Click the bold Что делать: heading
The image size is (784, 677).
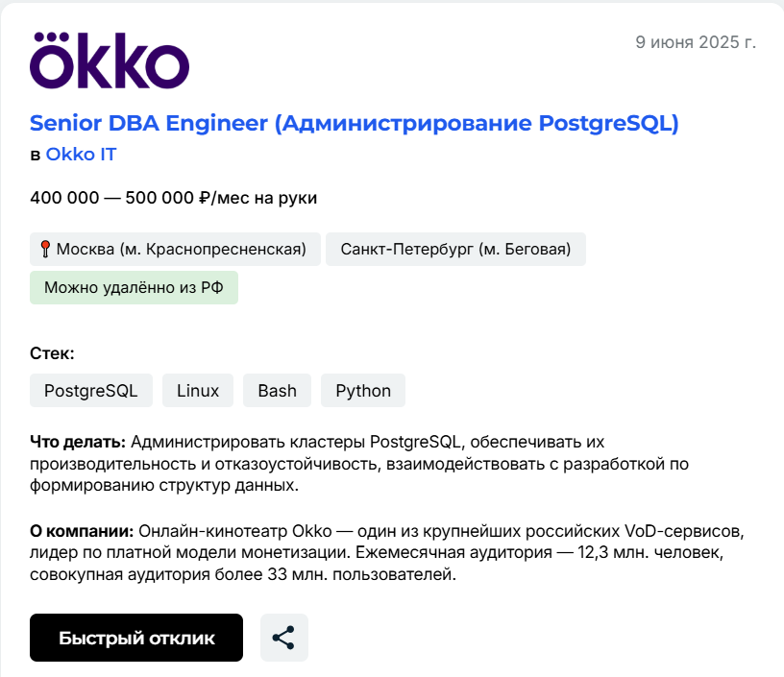78,442
